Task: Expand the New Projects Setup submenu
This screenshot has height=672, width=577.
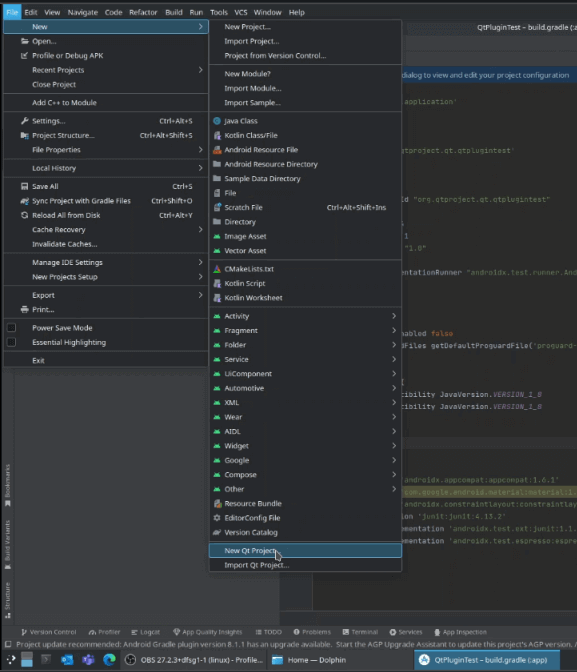Action: tap(106, 277)
